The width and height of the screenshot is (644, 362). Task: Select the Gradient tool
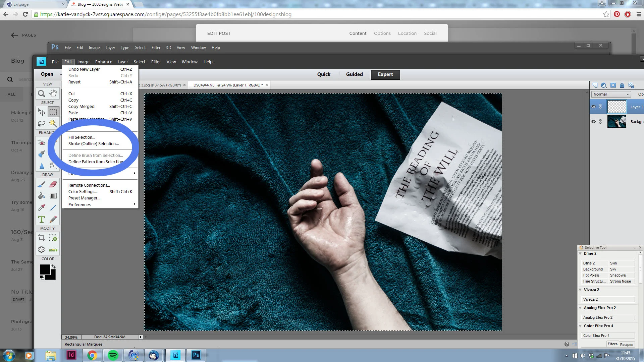click(53, 196)
